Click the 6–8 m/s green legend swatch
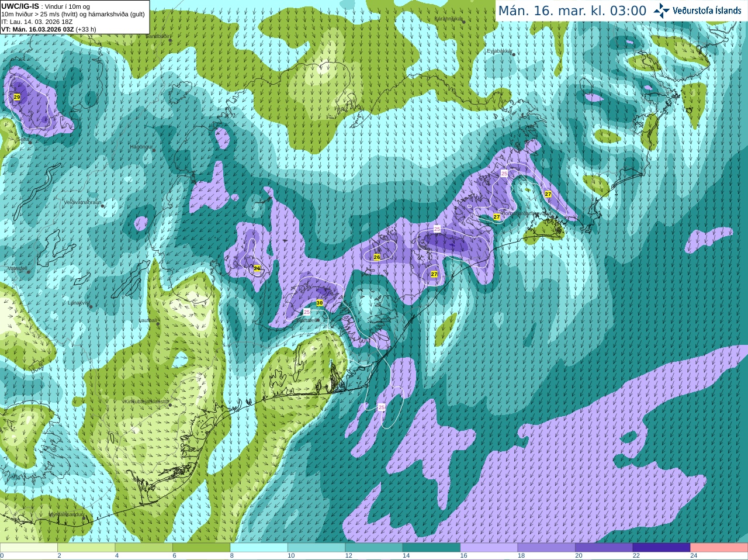748x560 pixels. pos(202,548)
